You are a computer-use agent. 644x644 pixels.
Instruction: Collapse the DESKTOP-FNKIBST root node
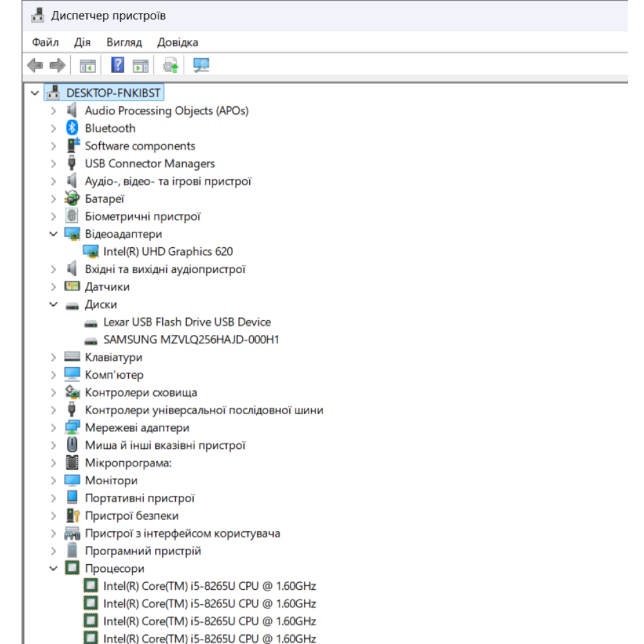tap(35, 93)
